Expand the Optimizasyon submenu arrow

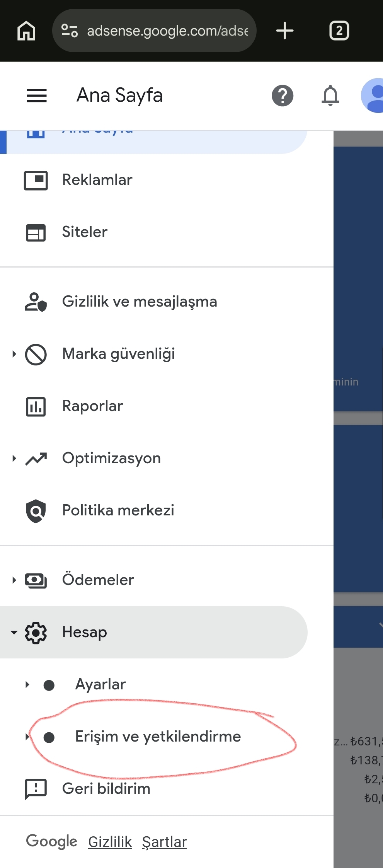(x=14, y=459)
